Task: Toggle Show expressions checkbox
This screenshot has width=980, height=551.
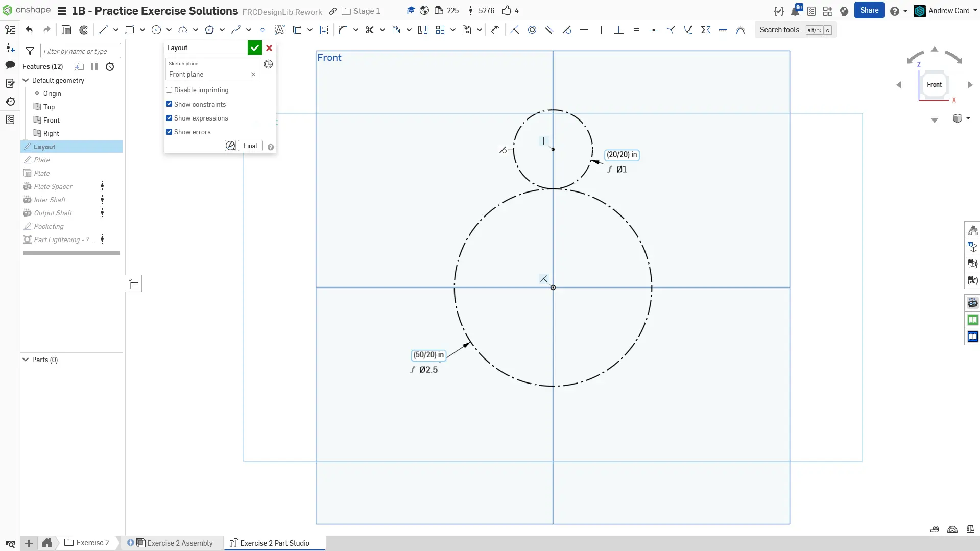Action: tap(169, 118)
